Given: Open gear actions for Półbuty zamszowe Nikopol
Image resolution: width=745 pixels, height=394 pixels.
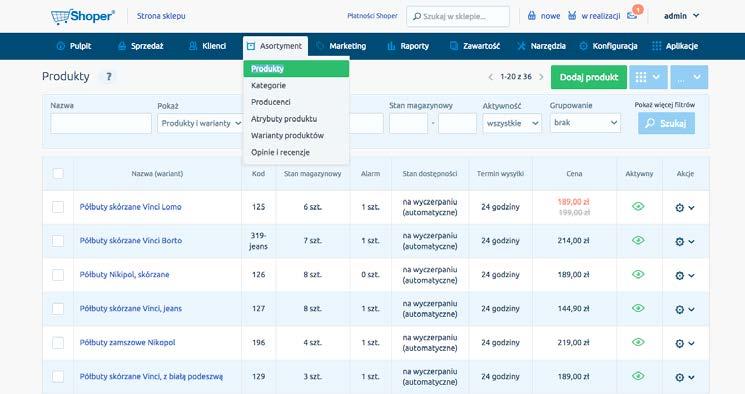Looking at the screenshot, I should tap(679, 343).
